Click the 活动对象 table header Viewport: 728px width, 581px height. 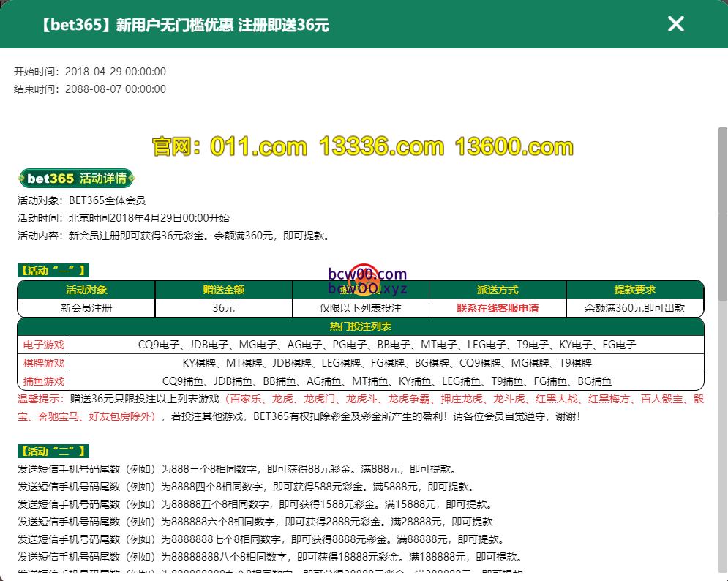click(86, 290)
